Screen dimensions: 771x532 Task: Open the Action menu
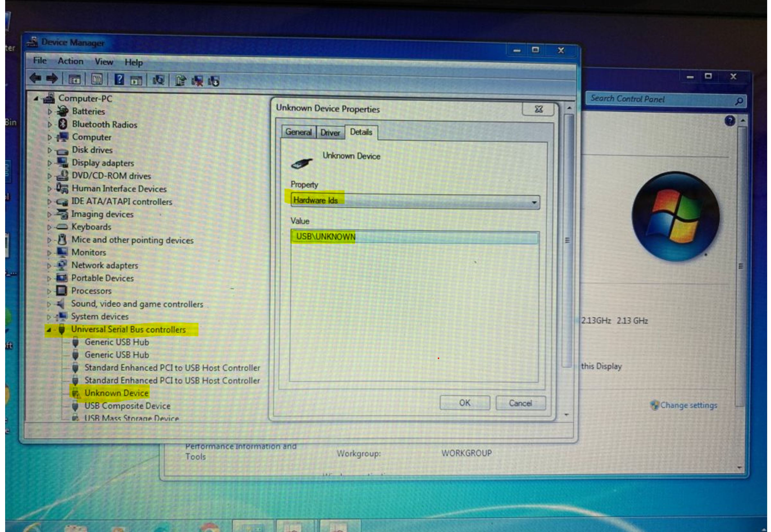(x=70, y=61)
